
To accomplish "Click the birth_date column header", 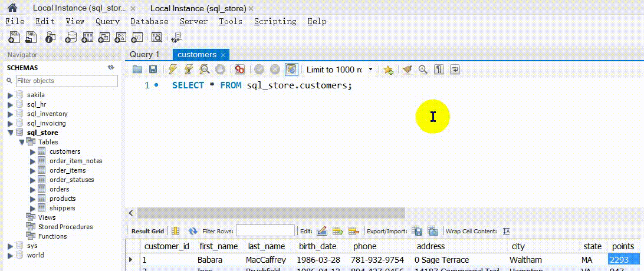I will 317,247.
